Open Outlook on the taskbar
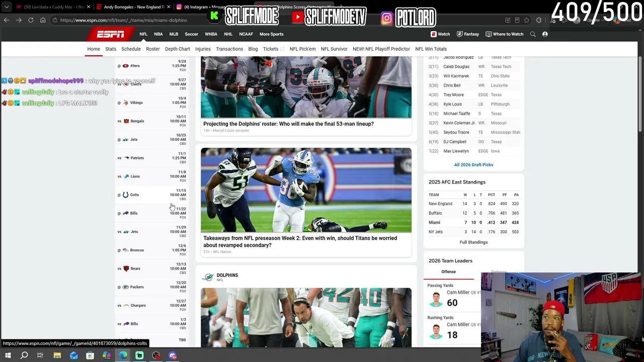 tap(73, 355)
